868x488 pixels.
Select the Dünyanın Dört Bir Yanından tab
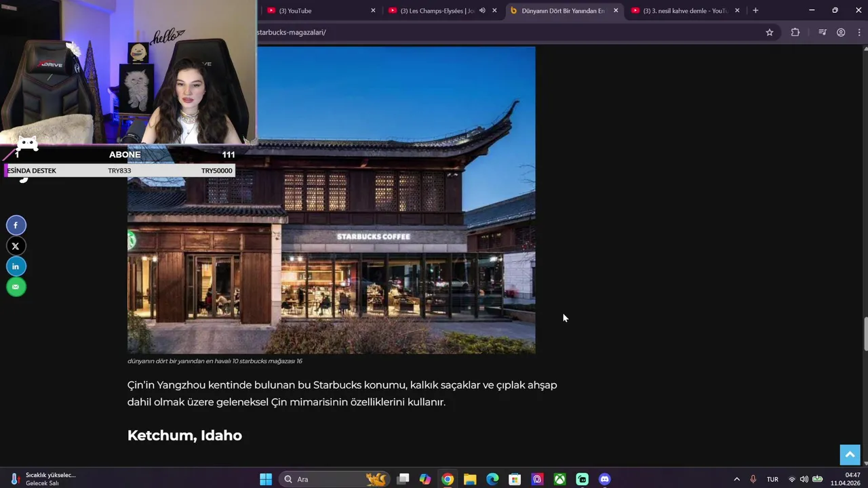click(x=563, y=11)
